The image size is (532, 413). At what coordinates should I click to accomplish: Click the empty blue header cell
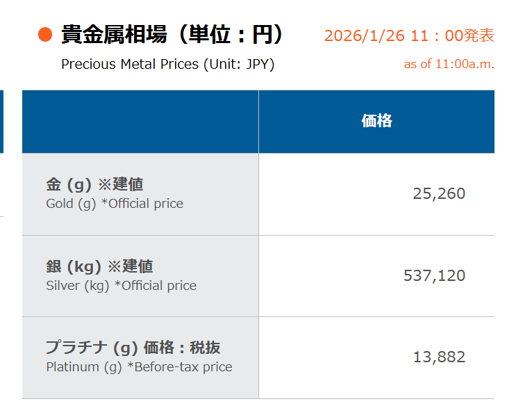[140, 121]
